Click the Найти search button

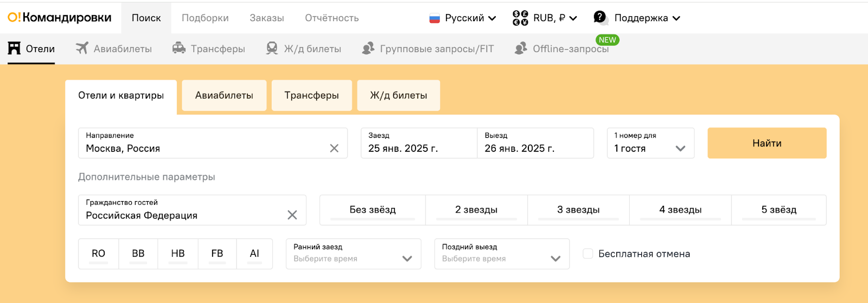767,143
